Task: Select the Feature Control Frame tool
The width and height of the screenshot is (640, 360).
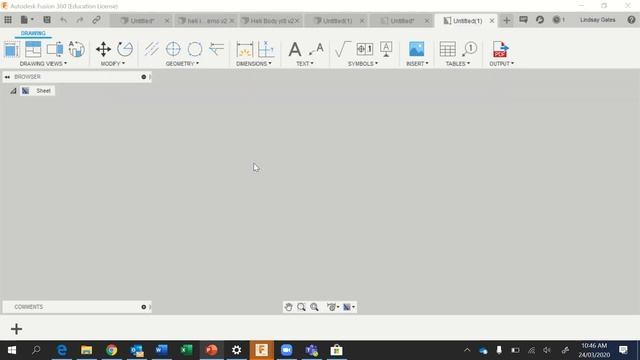Action: [x=364, y=49]
